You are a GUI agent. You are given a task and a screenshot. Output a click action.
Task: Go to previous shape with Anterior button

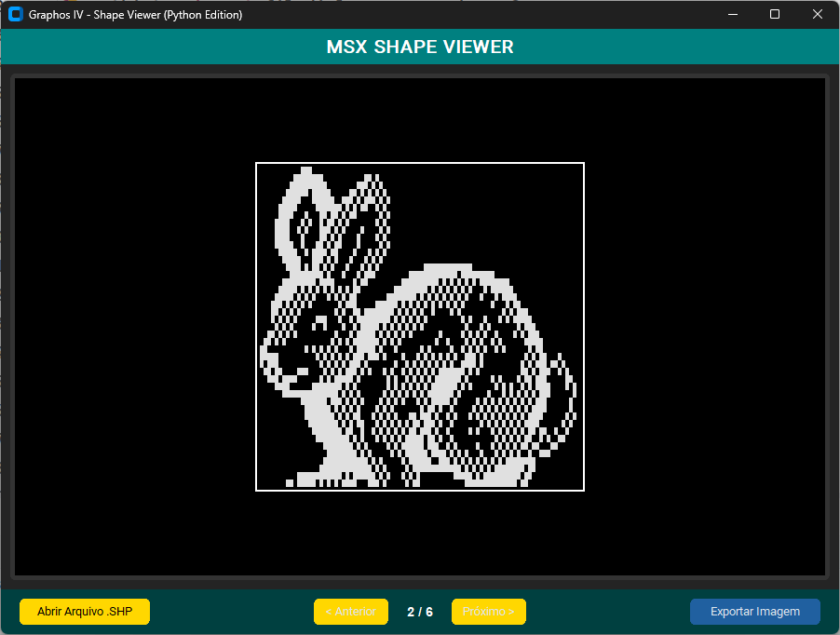coord(350,612)
